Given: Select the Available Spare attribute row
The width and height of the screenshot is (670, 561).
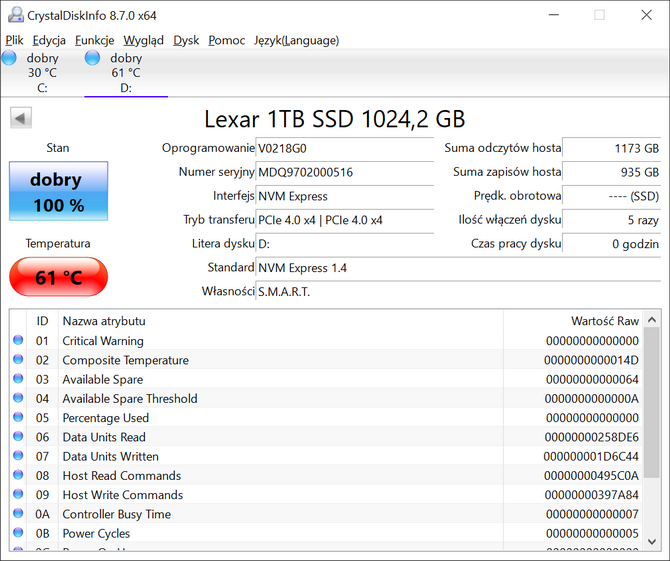Looking at the screenshot, I should pos(326,379).
